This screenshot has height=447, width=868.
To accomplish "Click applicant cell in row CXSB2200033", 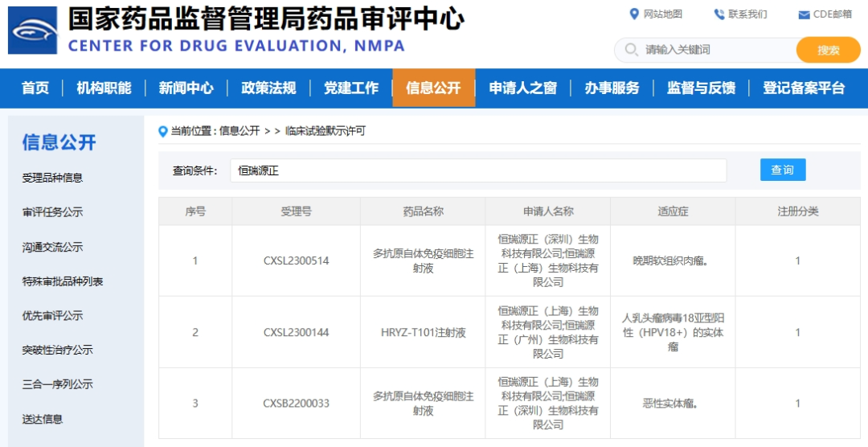I will (x=548, y=404).
